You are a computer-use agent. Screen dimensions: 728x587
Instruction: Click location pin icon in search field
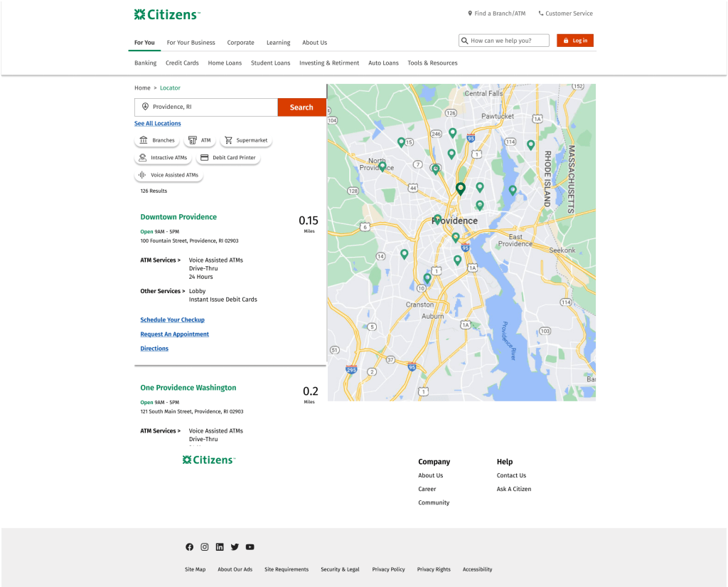pos(145,107)
